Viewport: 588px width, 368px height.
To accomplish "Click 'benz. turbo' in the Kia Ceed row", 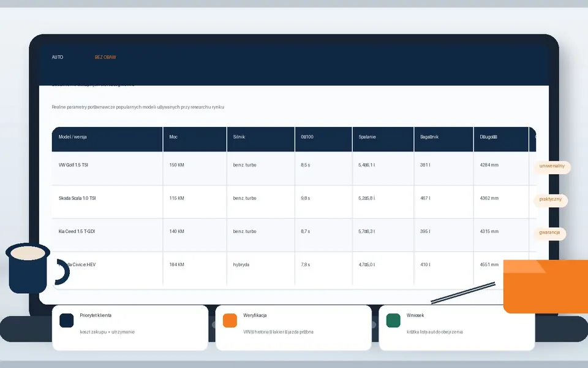I will click(x=244, y=232).
